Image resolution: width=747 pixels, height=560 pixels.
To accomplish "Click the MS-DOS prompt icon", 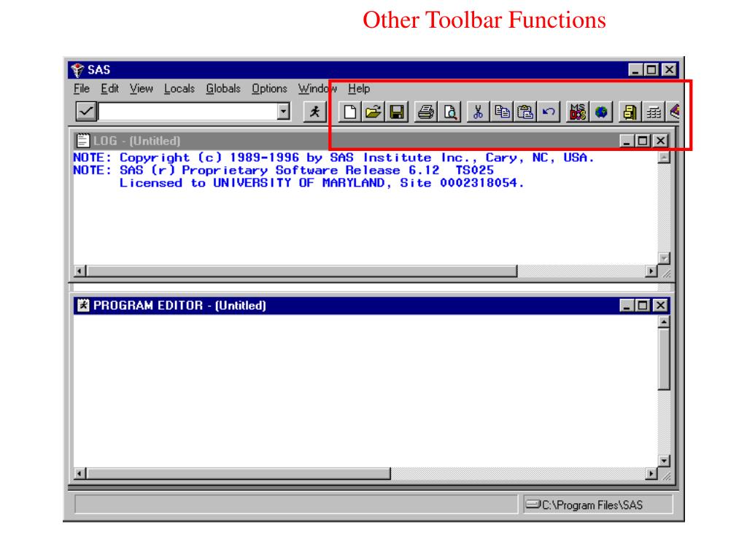I will tap(578, 112).
